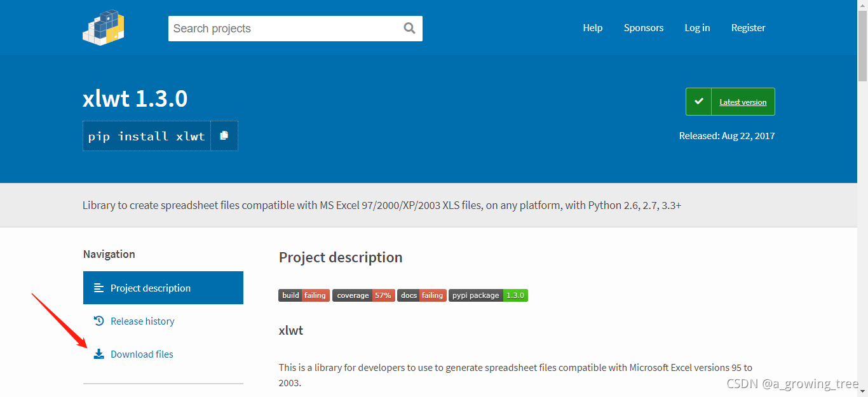
Task: Click the Released: Aug 22, 2017 text
Action: tap(727, 136)
